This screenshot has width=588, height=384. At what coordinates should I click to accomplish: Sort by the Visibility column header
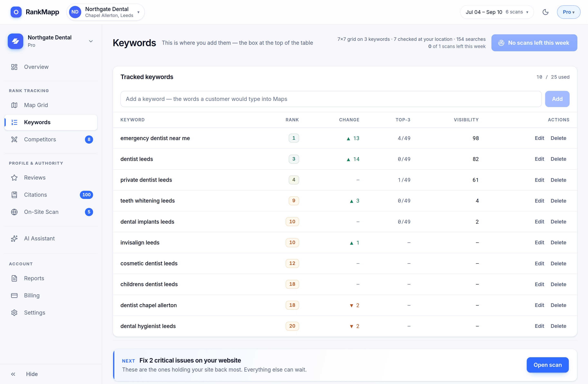466,120
